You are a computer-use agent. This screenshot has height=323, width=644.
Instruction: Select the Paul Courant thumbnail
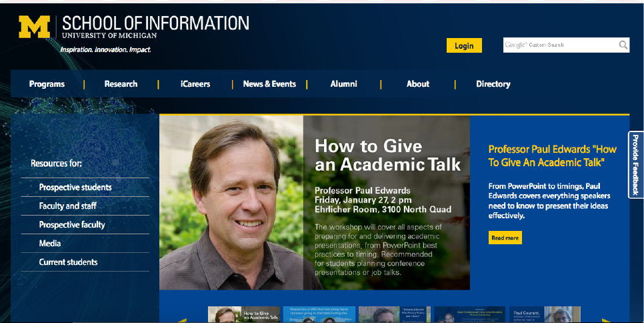coord(545,314)
